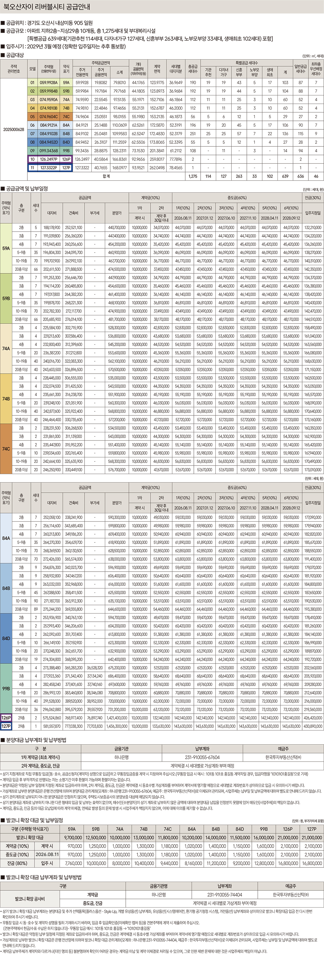The image size is (324, 980).
Task: Select the 099.3436B housing type cell
Action: (x=48, y=151)
